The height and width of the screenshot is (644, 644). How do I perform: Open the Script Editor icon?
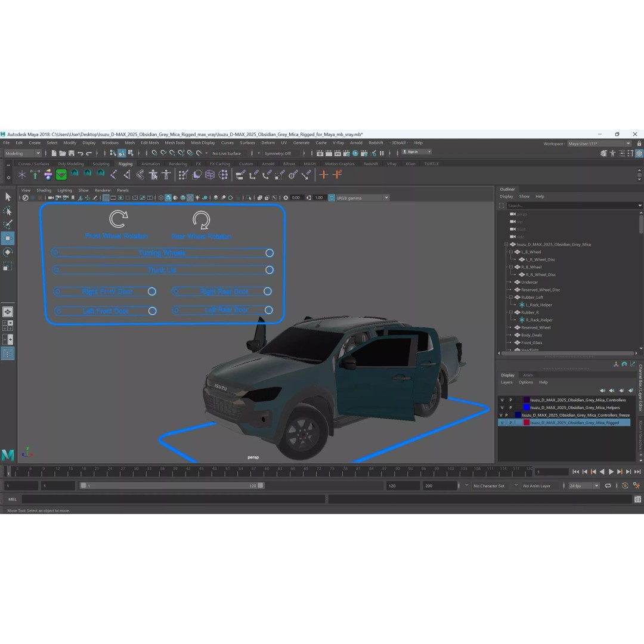637,500
